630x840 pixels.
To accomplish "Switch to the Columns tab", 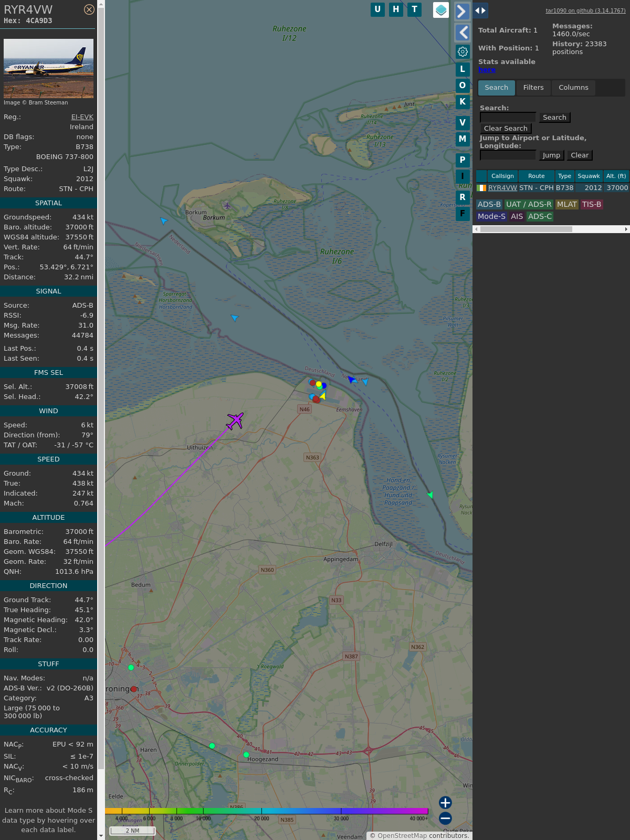I will pos(573,88).
